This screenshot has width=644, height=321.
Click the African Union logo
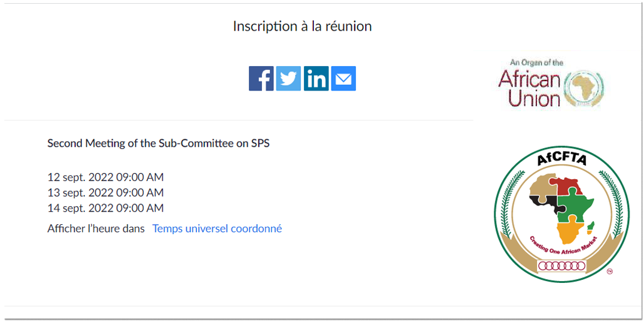point(550,81)
